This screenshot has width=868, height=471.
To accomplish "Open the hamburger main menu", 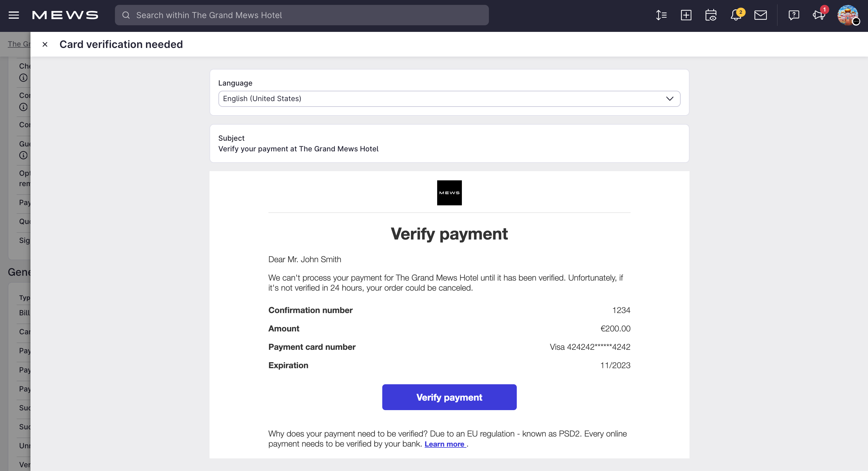I will coord(14,15).
